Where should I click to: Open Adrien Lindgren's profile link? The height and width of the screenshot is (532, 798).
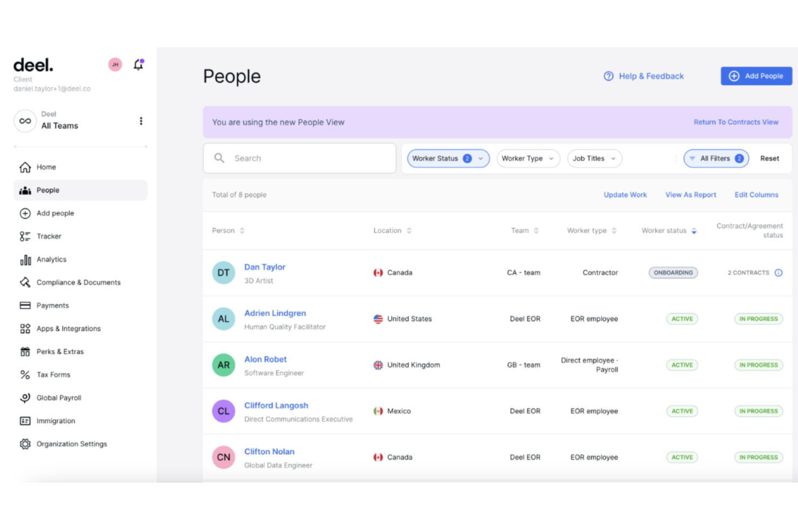pos(275,313)
